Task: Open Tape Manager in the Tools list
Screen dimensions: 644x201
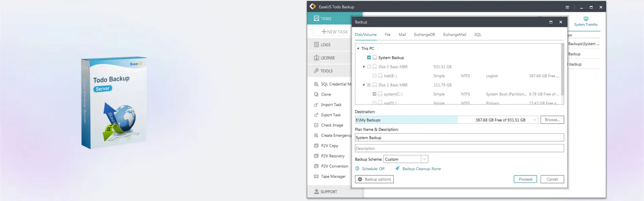Action: pyautogui.click(x=333, y=177)
